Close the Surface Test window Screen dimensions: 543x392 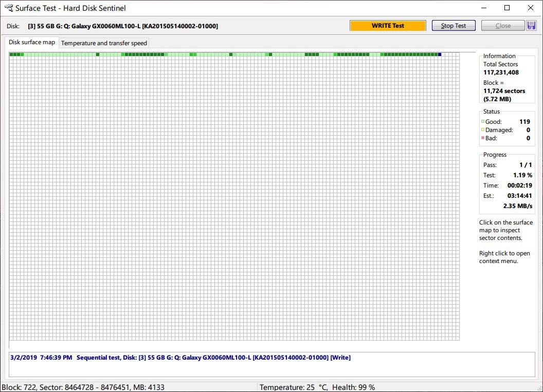[x=531, y=8]
